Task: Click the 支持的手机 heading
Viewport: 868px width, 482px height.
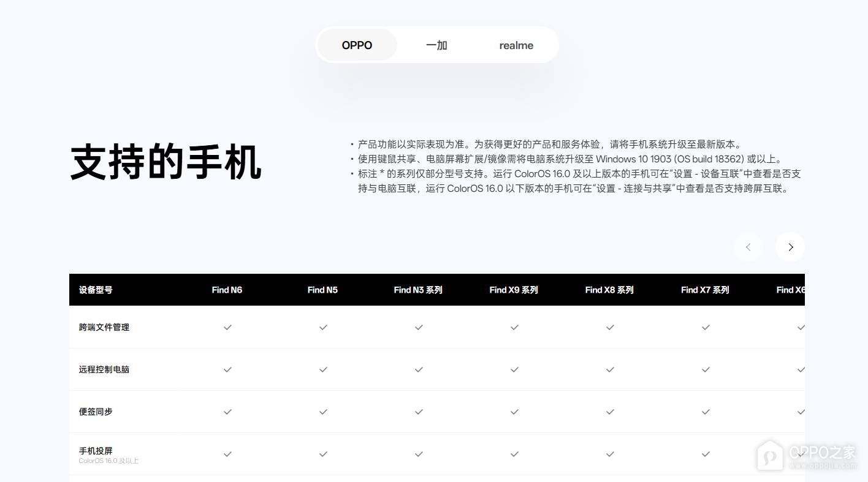Action: point(166,162)
